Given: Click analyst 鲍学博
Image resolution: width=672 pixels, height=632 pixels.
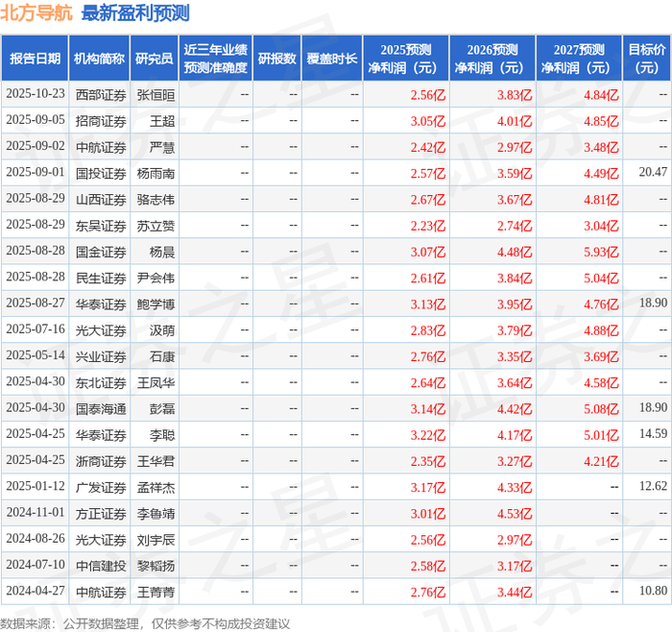Looking at the screenshot, I should (156, 304).
